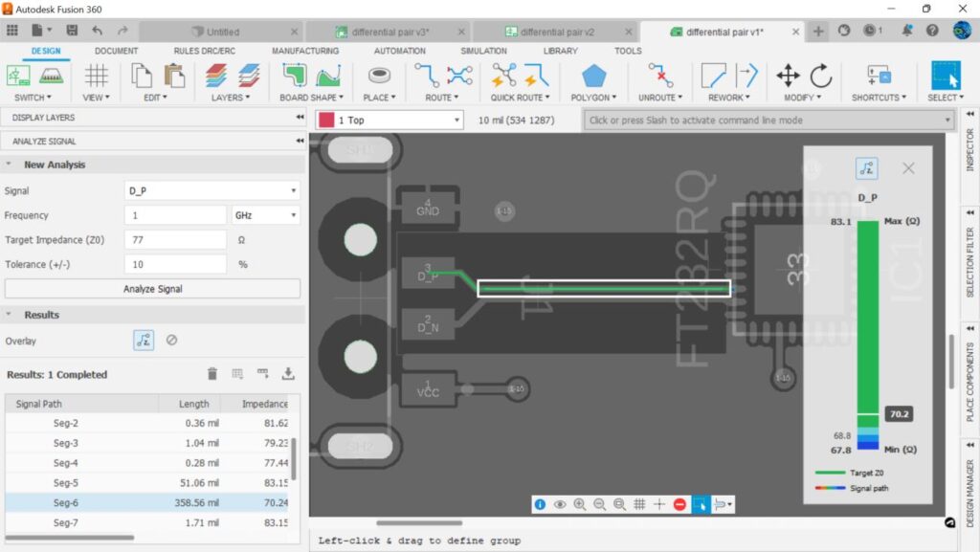Open the GHz frequency unit dropdown
This screenshot has height=552, width=980.
click(265, 215)
